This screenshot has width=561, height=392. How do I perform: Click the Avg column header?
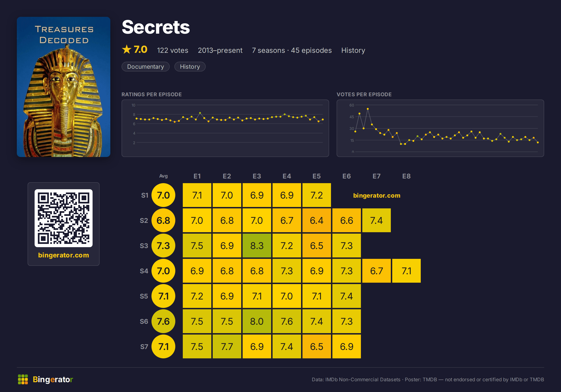click(163, 176)
